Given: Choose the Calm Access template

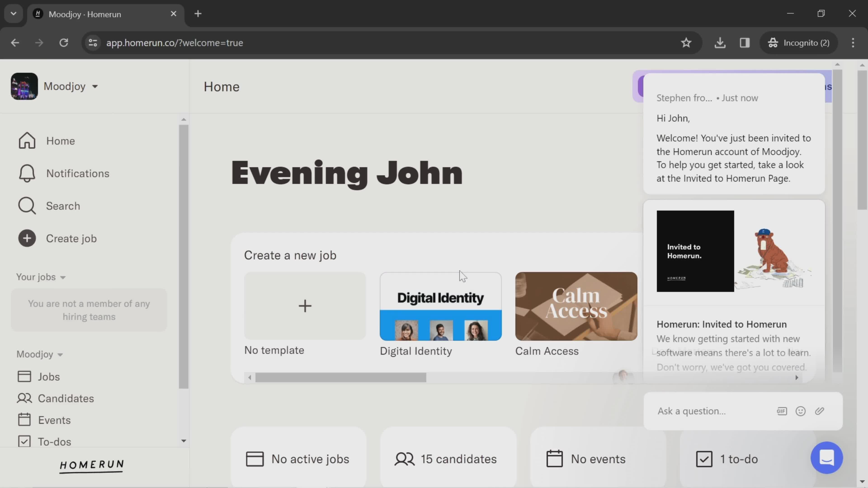Looking at the screenshot, I should coord(576,307).
